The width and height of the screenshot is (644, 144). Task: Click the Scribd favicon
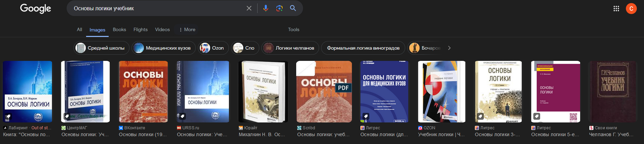(x=299, y=128)
